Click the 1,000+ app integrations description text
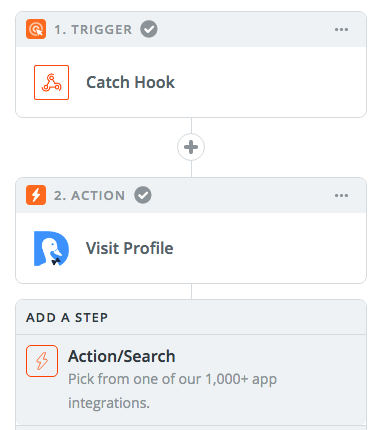 tap(172, 391)
